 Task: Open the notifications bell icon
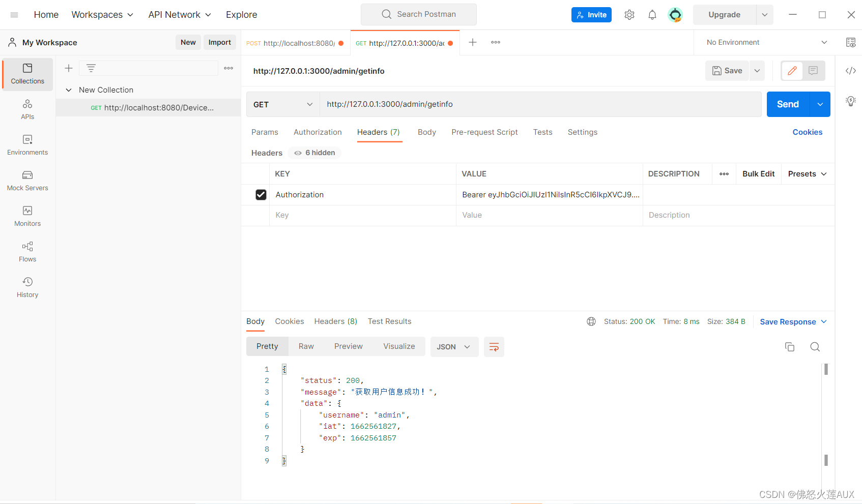652,15
